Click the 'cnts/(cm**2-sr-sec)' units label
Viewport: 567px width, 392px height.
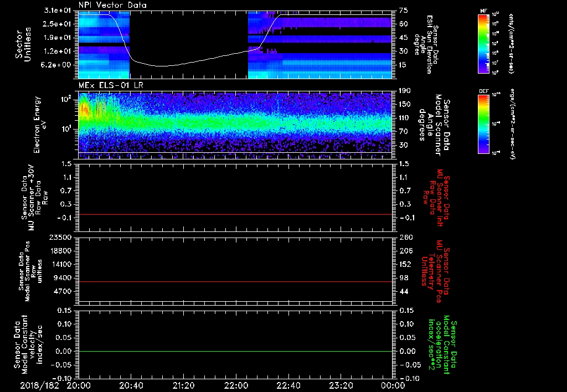[x=511, y=43]
